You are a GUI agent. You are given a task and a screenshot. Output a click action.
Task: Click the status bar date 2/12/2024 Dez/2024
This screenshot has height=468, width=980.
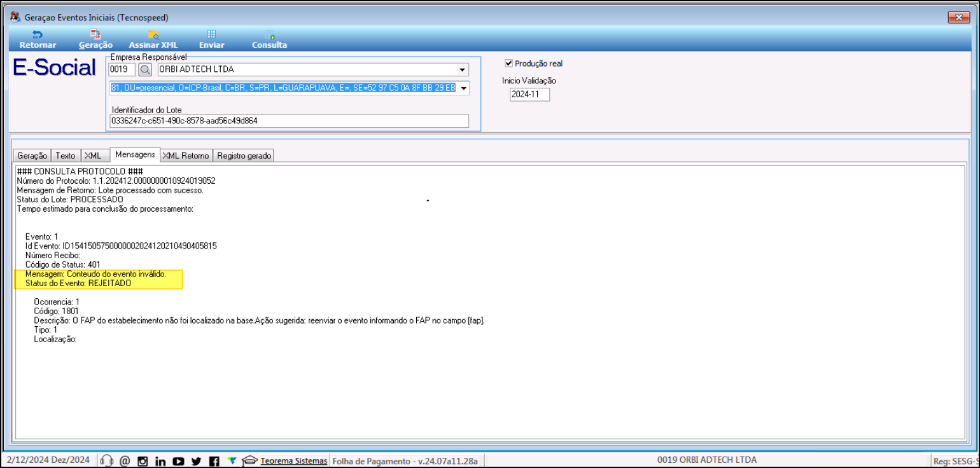point(48,460)
